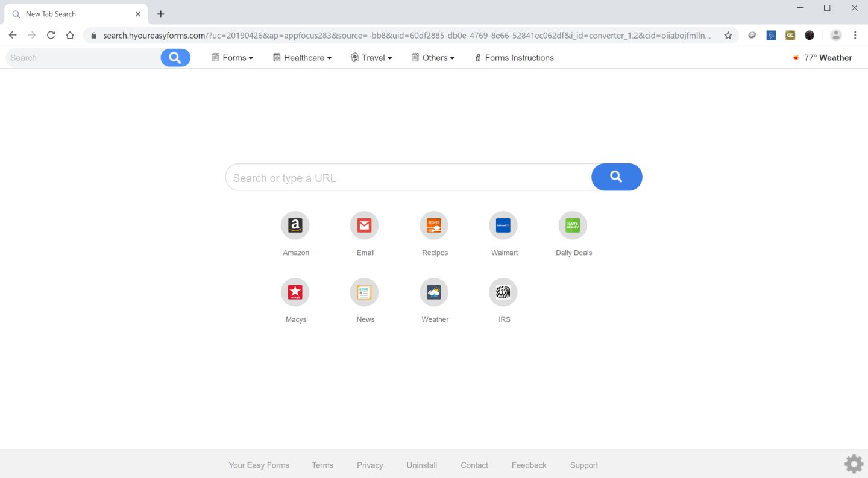This screenshot has height=478, width=868.
Task: Open the Macys shortcut icon
Action: [295, 292]
